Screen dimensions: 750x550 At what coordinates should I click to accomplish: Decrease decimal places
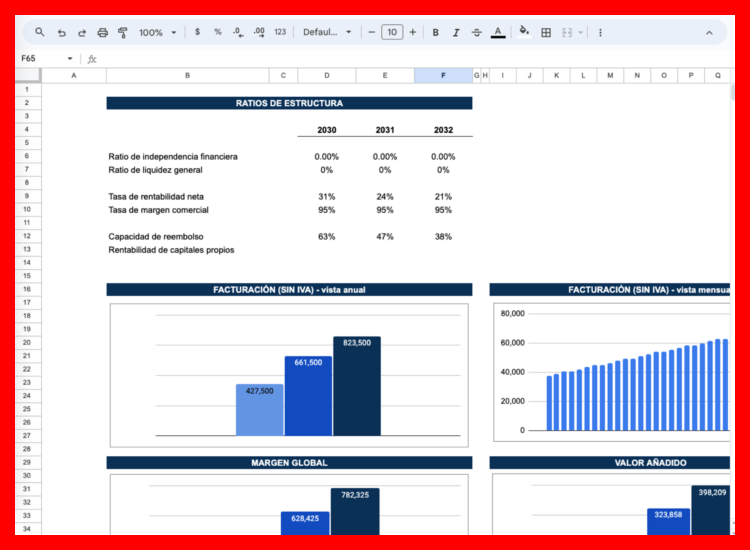[x=238, y=32]
